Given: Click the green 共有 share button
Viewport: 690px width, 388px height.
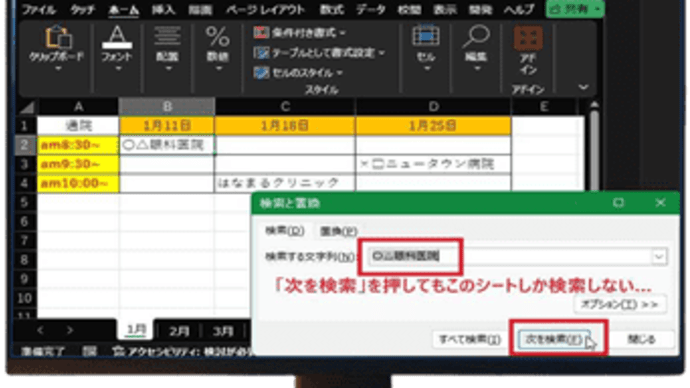Looking at the screenshot, I should tap(575, 9).
